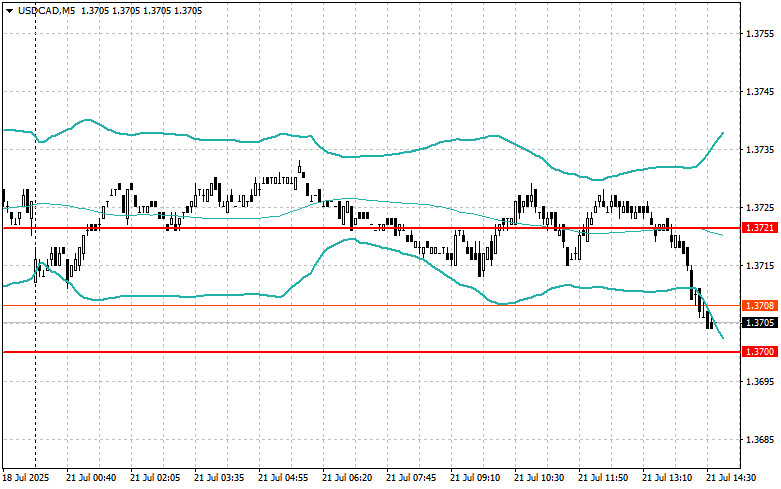Select the thick red horizontal line at 1.3700

[371, 352]
